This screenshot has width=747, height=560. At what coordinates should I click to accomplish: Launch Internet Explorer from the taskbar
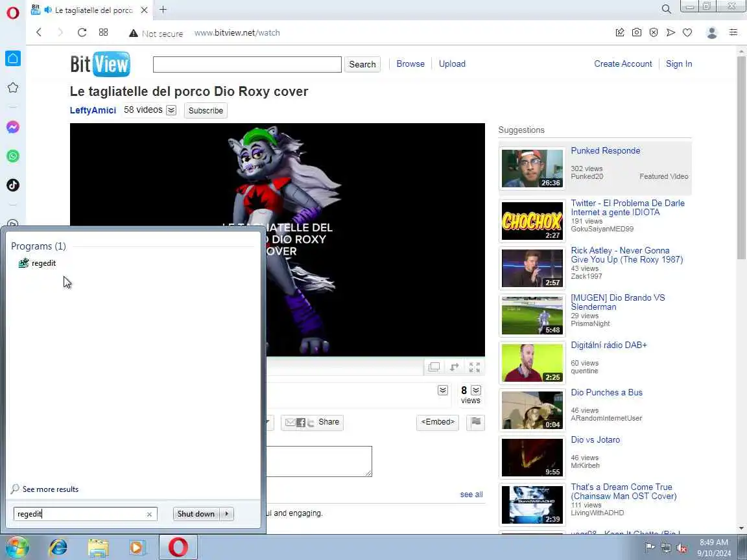click(x=58, y=547)
